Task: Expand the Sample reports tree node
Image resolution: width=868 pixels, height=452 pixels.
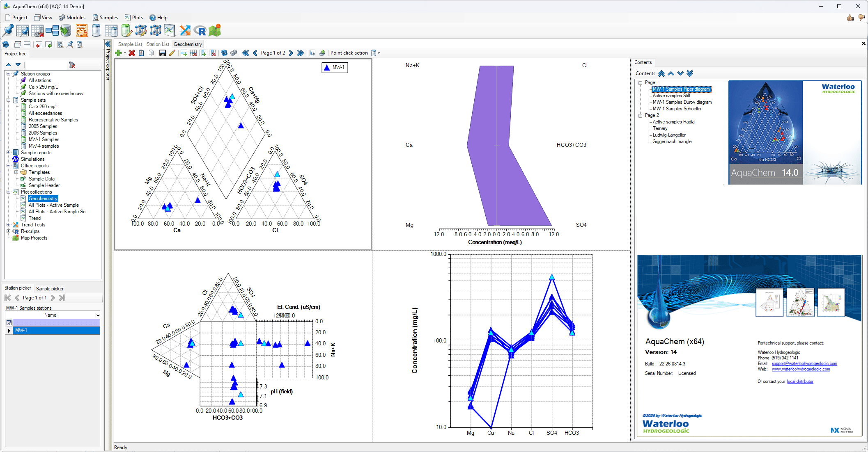Action: coord(8,153)
